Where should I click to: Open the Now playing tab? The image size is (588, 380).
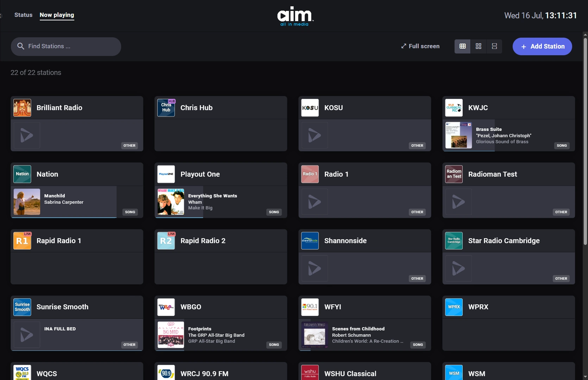[x=57, y=15]
